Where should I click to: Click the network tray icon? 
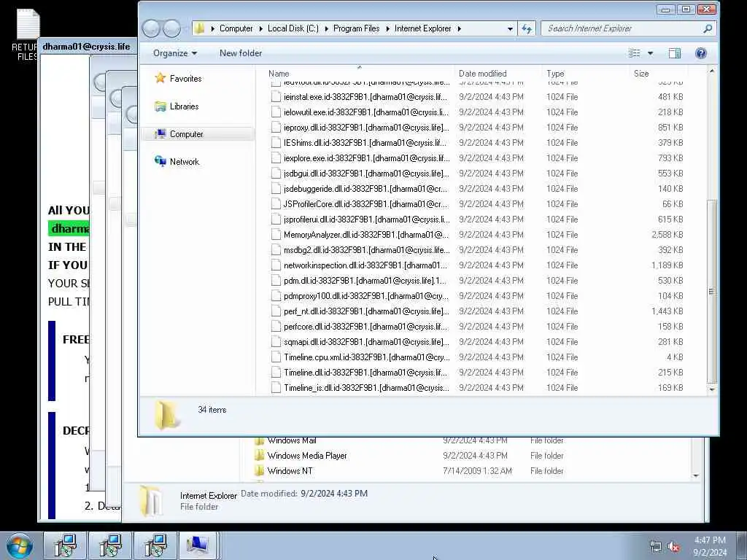tap(656, 547)
